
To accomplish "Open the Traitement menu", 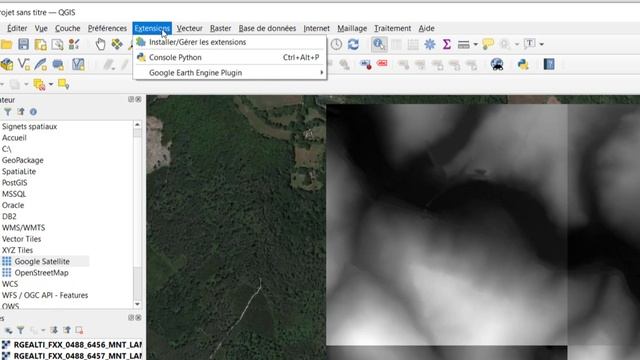I will 393,28.
